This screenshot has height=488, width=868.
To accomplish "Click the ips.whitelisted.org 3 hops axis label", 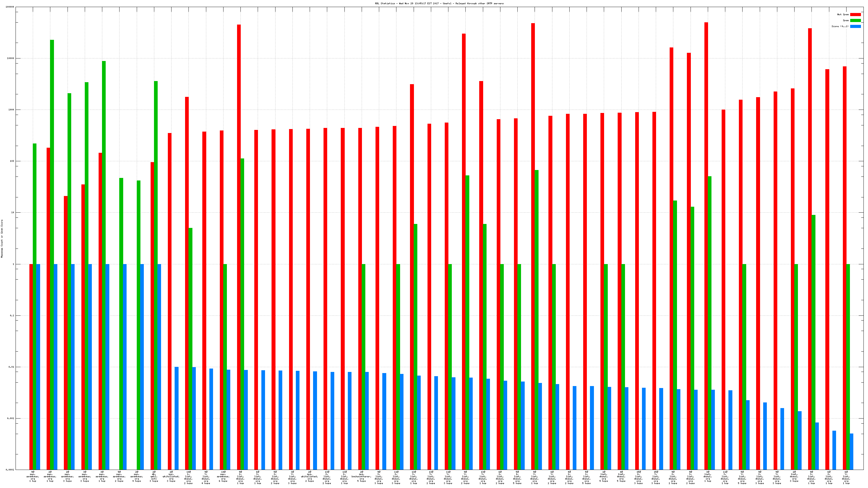I will pos(171,476).
